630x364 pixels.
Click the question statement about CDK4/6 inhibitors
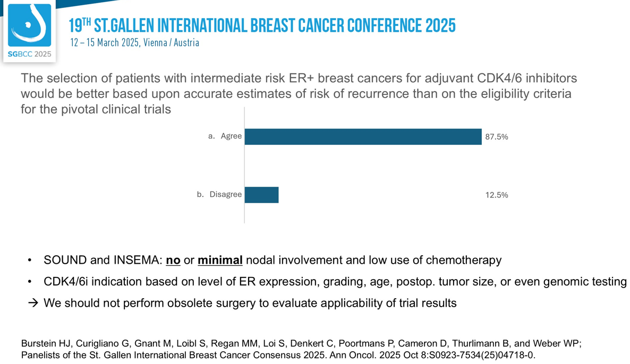[x=297, y=94]
